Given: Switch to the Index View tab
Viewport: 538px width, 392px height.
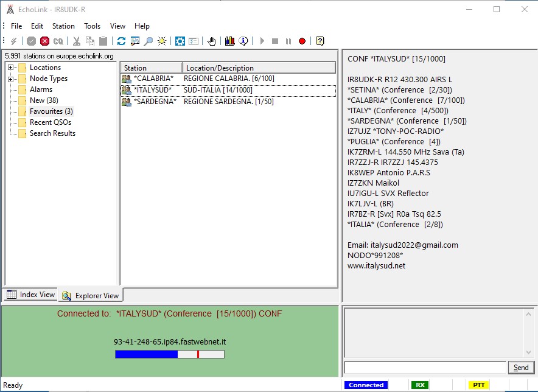Looking at the screenshot, I should [x=30, y=295].
